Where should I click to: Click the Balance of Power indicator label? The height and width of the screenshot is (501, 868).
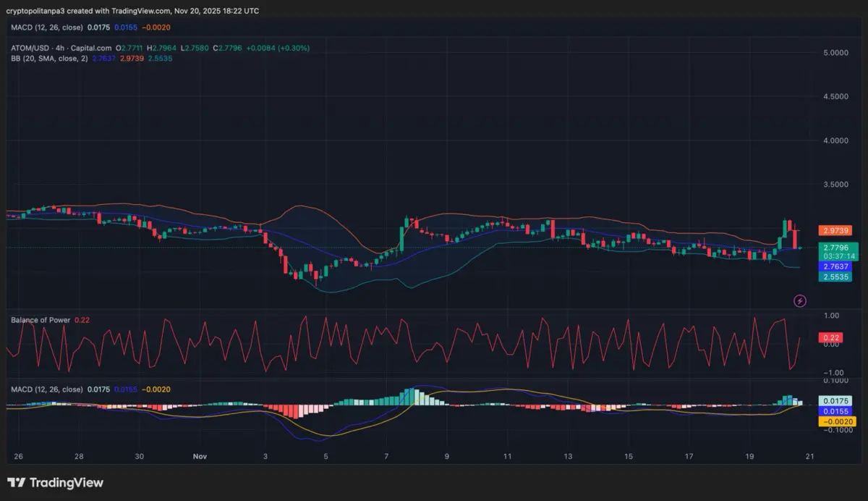click(41, 320)
